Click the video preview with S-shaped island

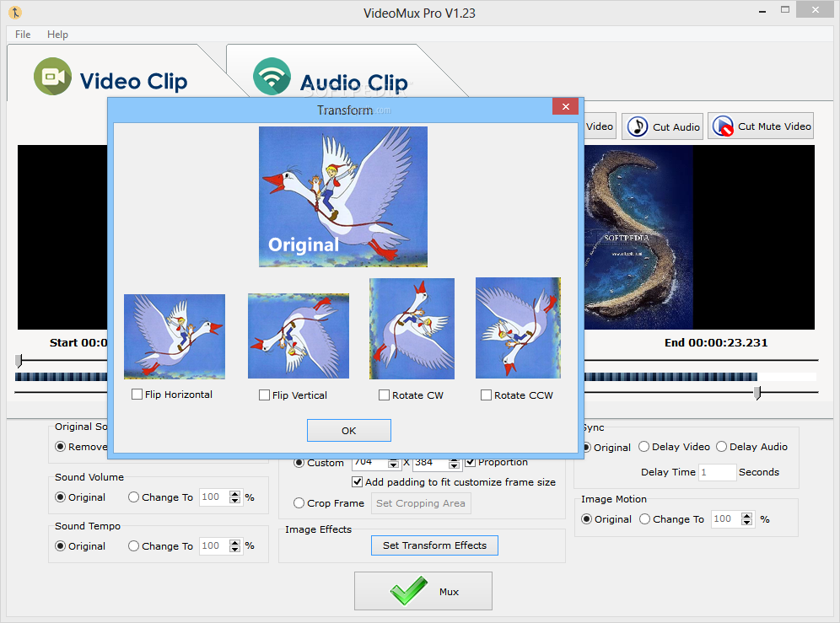699,237
